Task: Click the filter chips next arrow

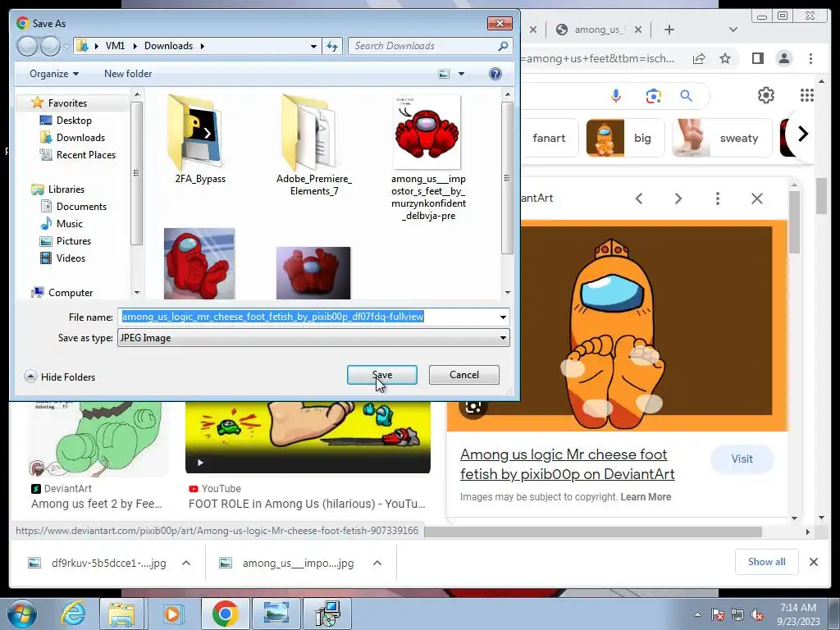Action: 802,134
